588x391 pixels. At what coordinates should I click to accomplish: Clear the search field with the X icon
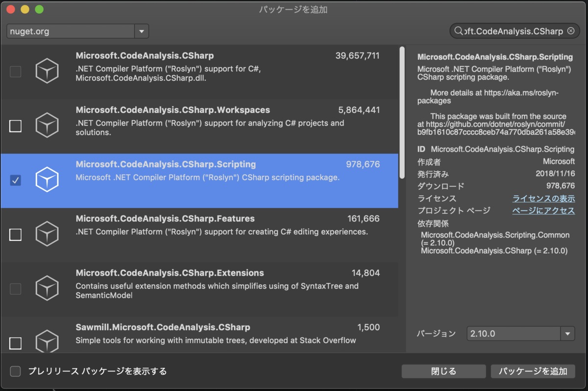tap(571, 31)
